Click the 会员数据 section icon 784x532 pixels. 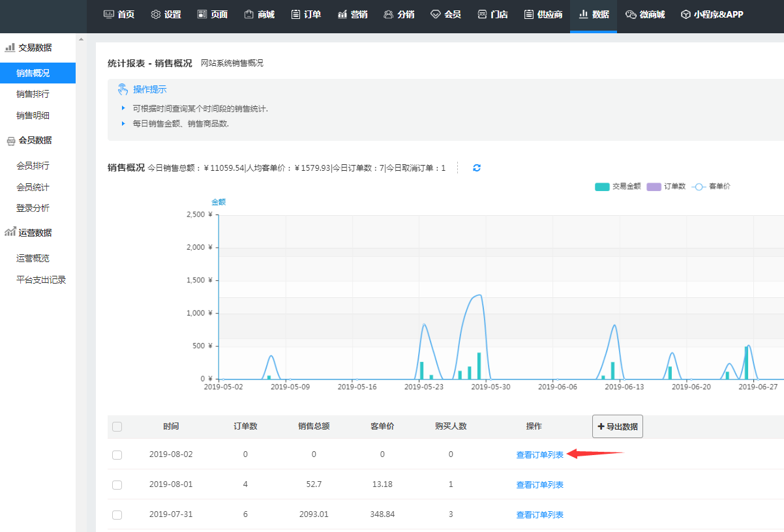coord(10,141)
